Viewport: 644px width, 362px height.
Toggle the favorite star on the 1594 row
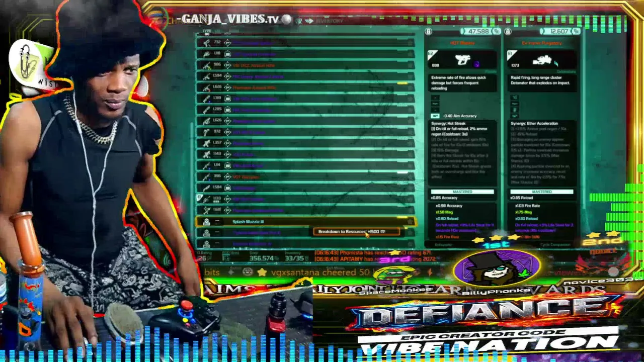pyautogui.click(x=411, y=76)
